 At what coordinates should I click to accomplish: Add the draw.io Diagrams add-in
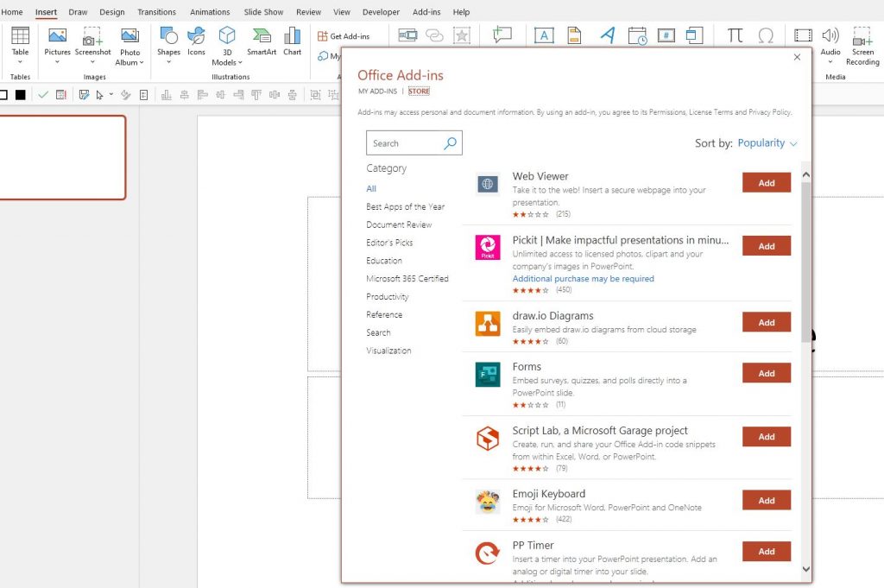point(767,322)
